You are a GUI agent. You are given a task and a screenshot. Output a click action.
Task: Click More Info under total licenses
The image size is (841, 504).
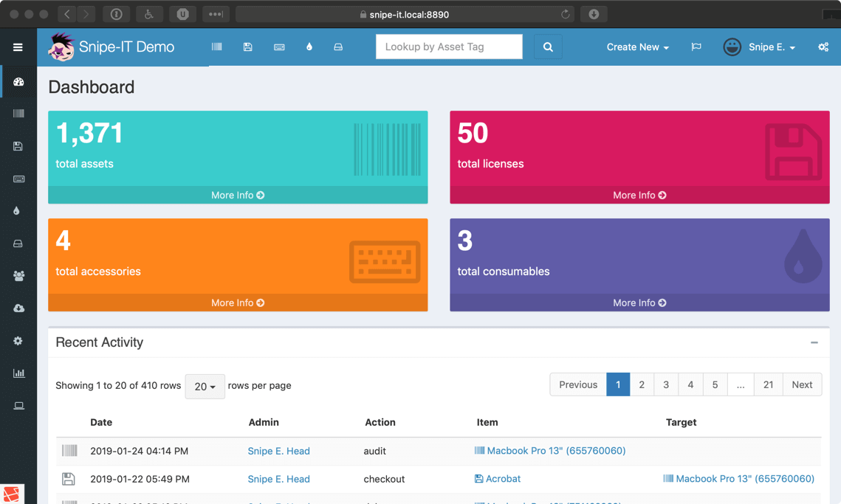tap(639, 195)
